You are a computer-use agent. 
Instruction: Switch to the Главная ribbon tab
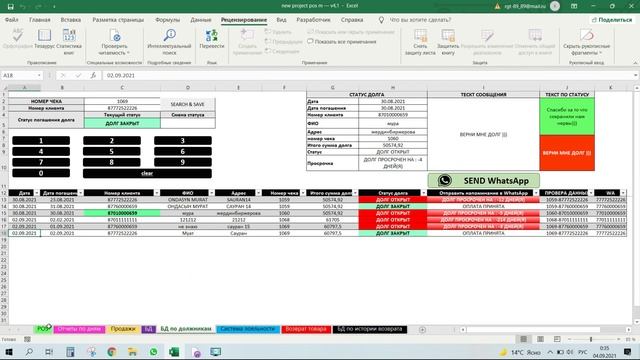(40, 20)
